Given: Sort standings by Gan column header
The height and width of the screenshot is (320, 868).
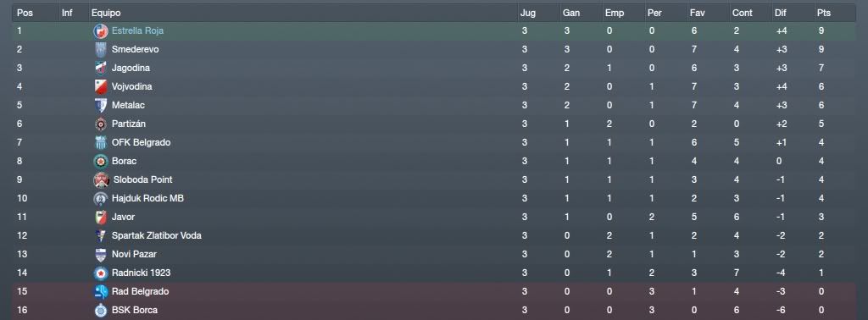Looking at the screenshot, I should click(x=570, y=13).
